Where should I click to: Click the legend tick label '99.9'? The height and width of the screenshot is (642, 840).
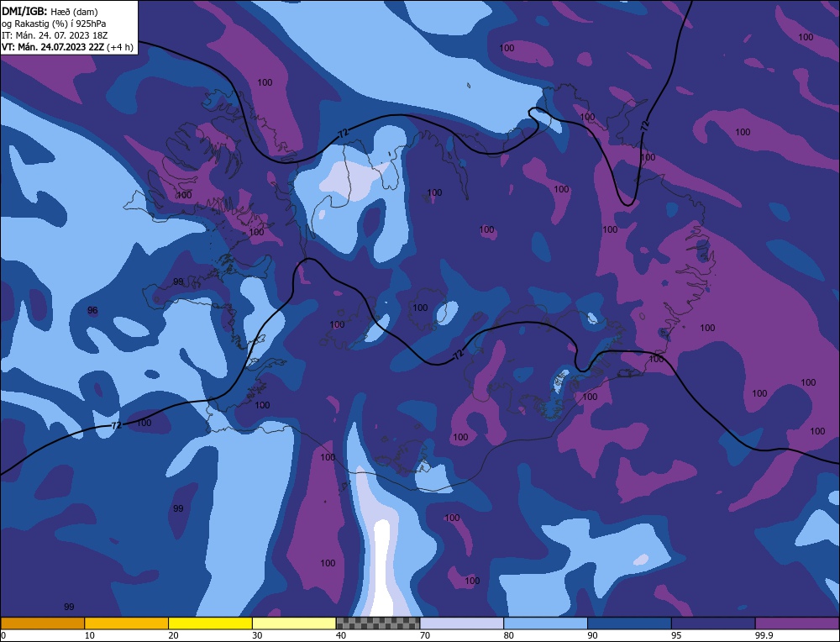(x=764, y=635)
